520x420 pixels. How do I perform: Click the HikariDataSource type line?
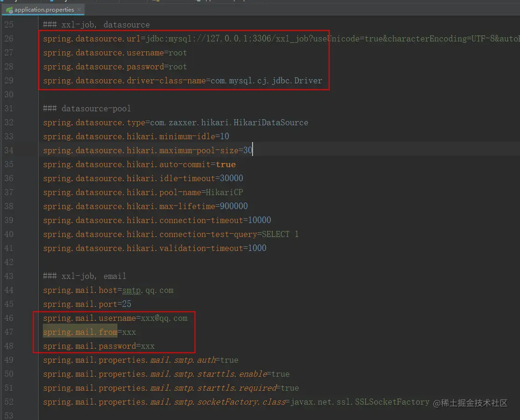(176, 122)
